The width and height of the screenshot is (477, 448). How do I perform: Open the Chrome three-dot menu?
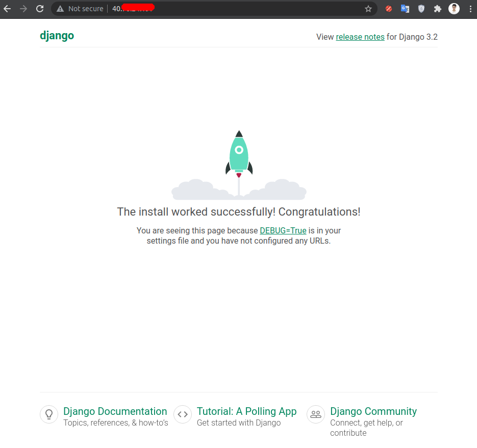click(x=470, y=9)
